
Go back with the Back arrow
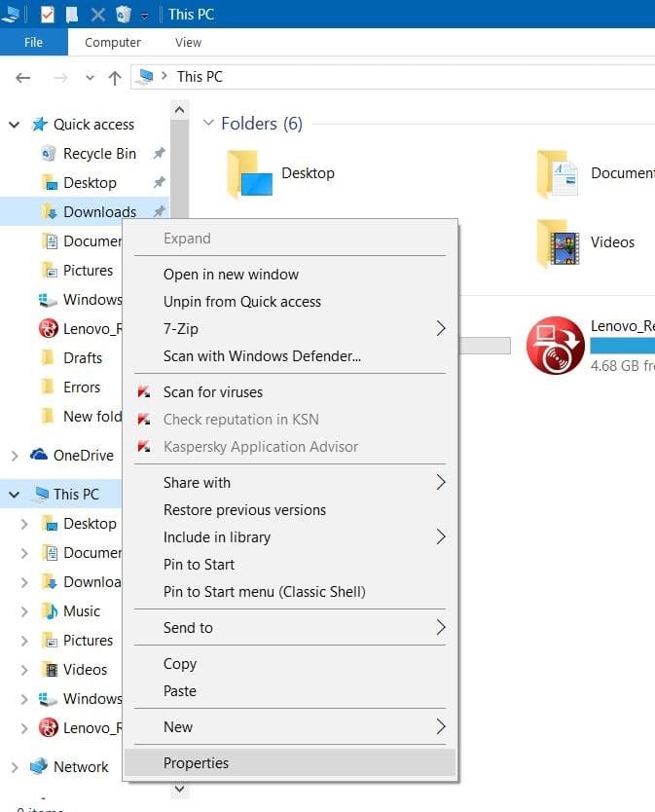22,78
